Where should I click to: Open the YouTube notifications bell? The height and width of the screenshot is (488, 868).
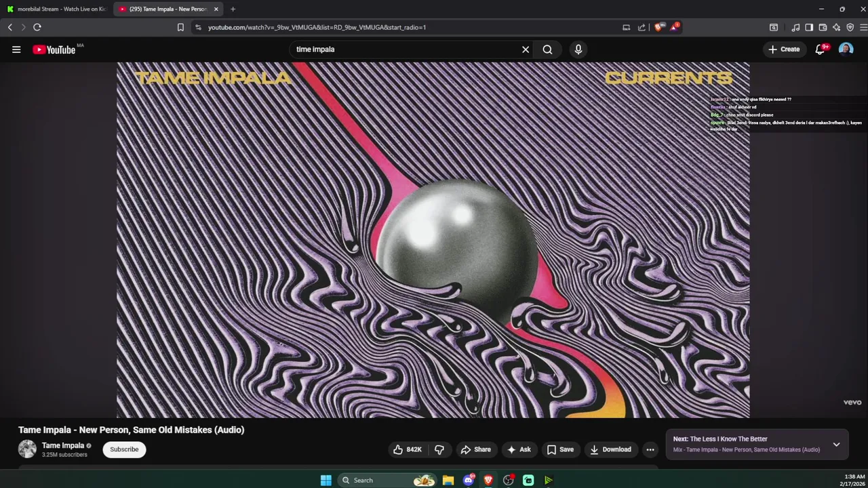(820, 49)
